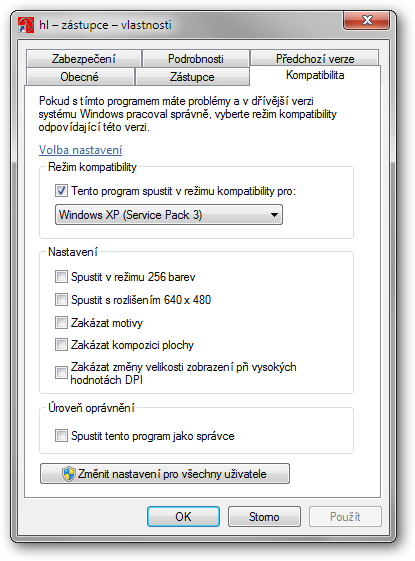The height and width of the screenshot is (561, 415).
Task: Uncheck compatibility mode checkbox
Action: tap(61, 190)
